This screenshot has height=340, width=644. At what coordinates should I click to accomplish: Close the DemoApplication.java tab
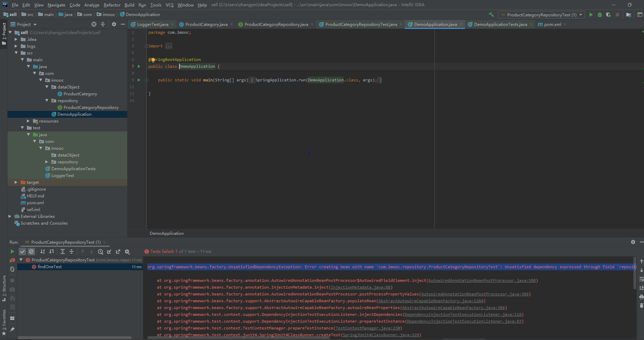point(461,24)
